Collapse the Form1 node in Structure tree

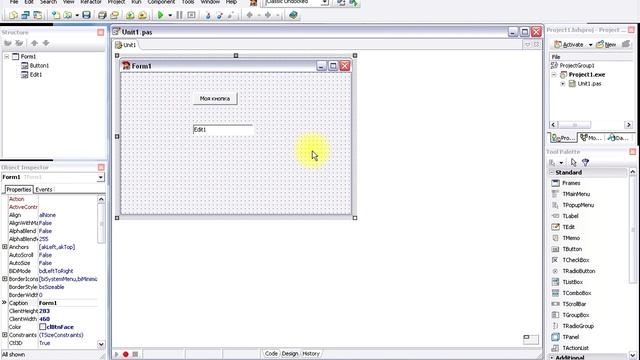(x=7, y=56)
